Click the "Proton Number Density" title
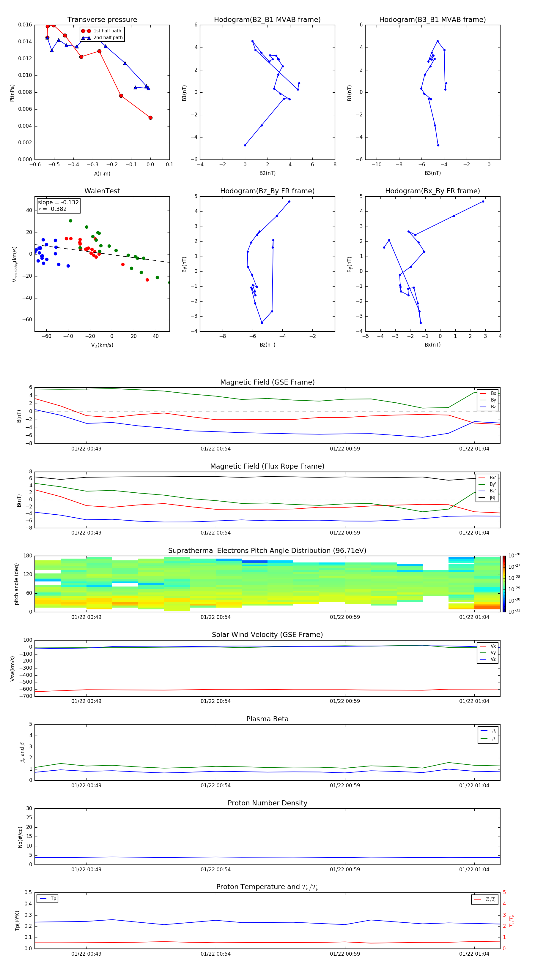This screenshot has height=980, width=535. coord(267,803)
